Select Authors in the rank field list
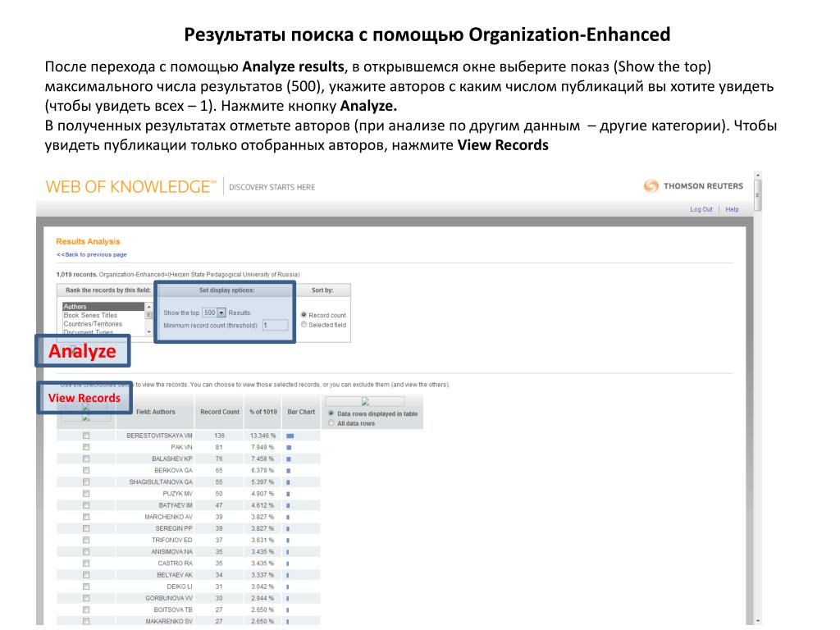The width and height of the screenshot is (840, 630). pos(103,307)
